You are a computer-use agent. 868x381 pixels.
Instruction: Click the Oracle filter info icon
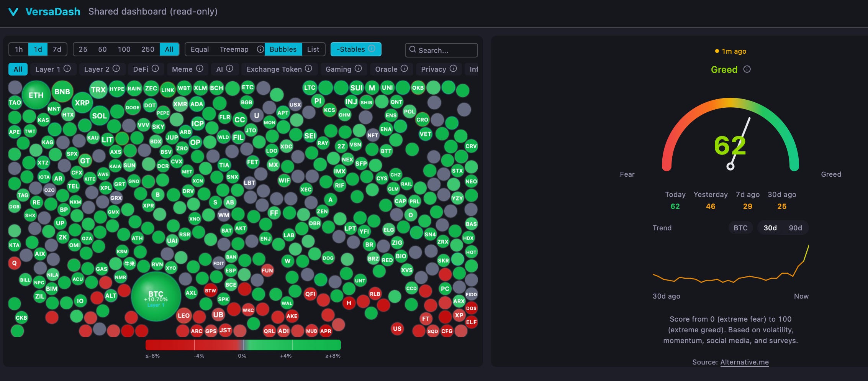(x=404, y=69)
